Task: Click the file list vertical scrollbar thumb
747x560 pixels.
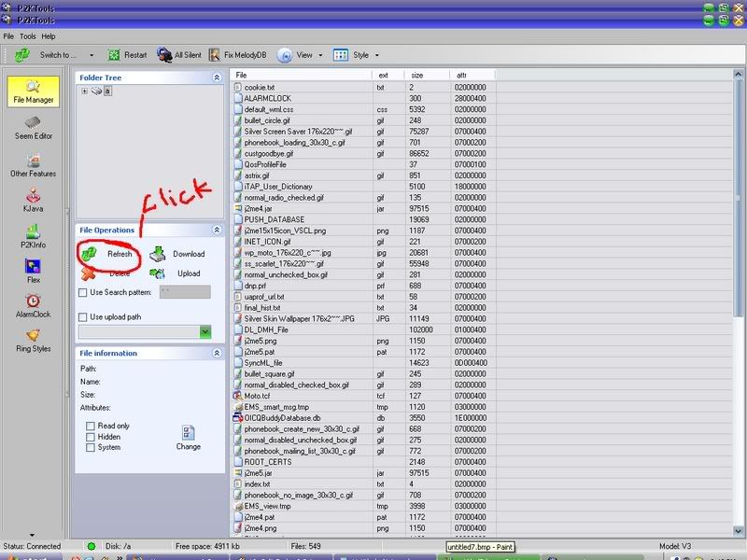Action: [738, 200]
